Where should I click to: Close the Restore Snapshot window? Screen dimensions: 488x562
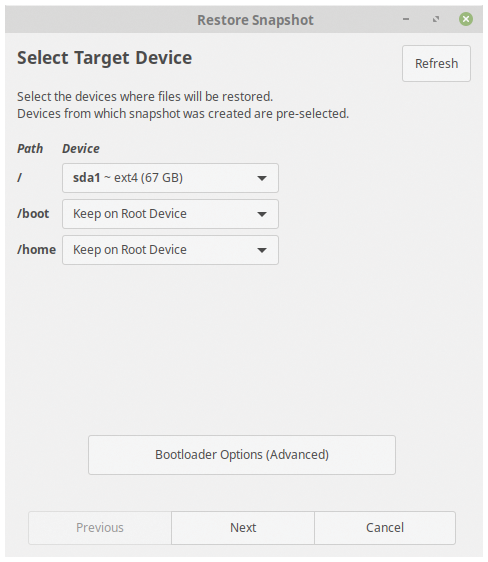(466, 19)
